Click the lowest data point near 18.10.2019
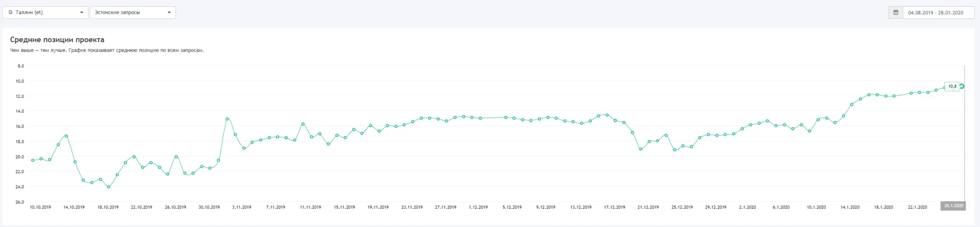This screenshot has width=980, height=227. click(x=109, y=187)
